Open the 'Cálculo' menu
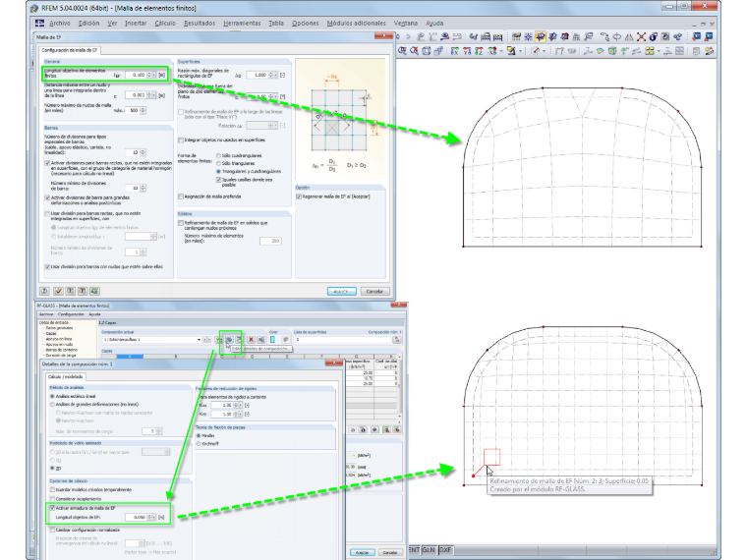 [165, 23]
